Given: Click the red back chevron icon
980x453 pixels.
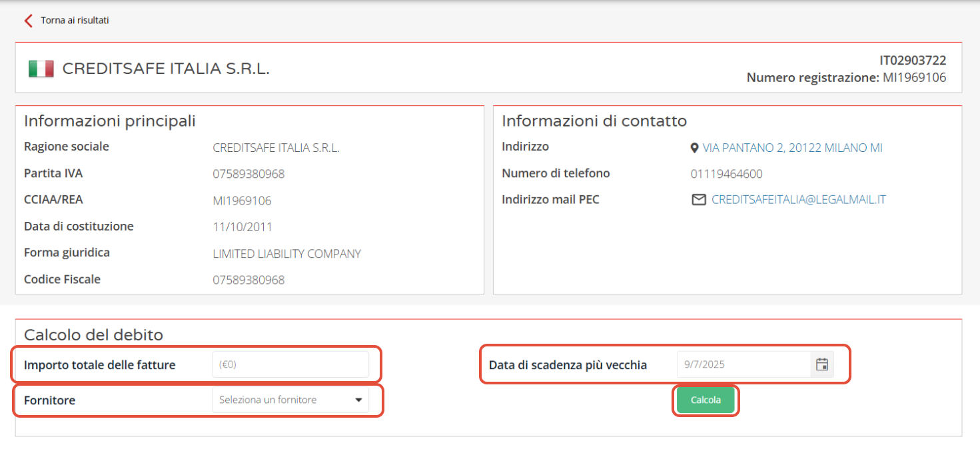Looking at the screenshot, I should pos(28,21).
